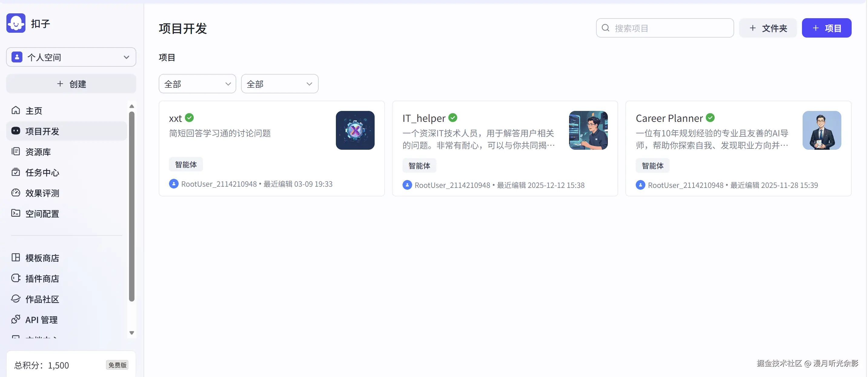Click the 插件商店 plugin icon
Image resolution: width=868 pixels, height=377 pixels.
point(16,278)
